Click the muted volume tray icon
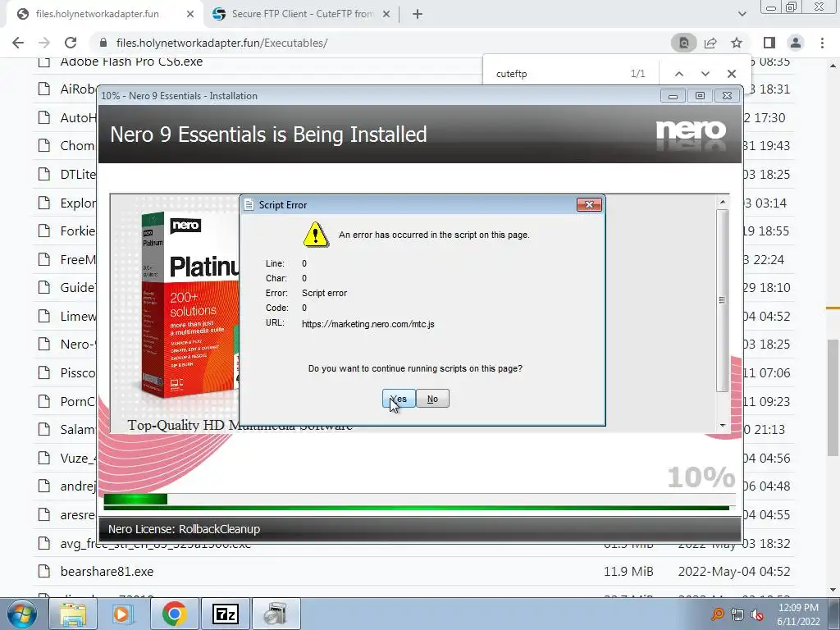The height and width of the screenshot is (630, 840). tap(757, 614)
